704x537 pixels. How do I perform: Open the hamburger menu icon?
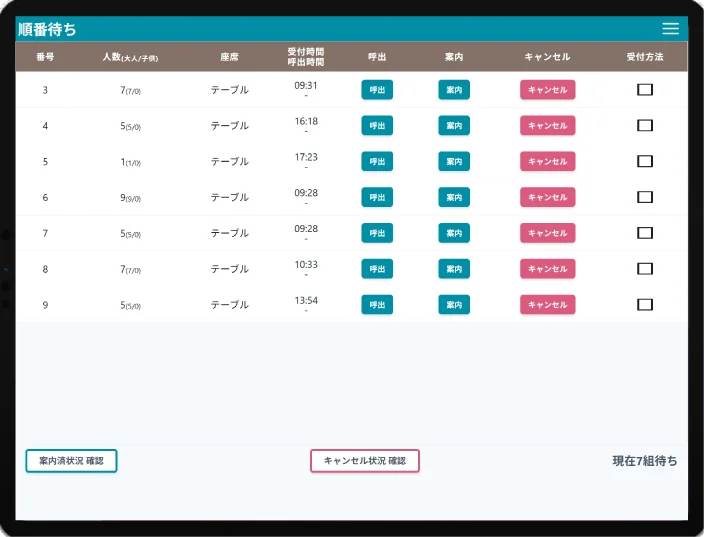coord(670,29)
